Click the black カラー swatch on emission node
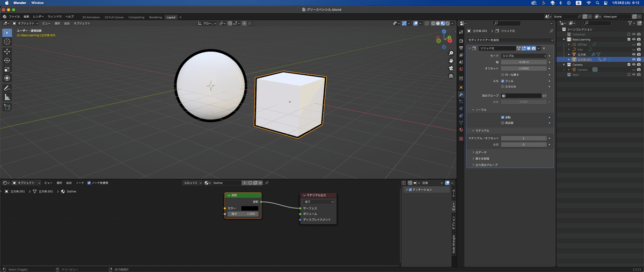The image size is (644, 272). pos(250,208)
